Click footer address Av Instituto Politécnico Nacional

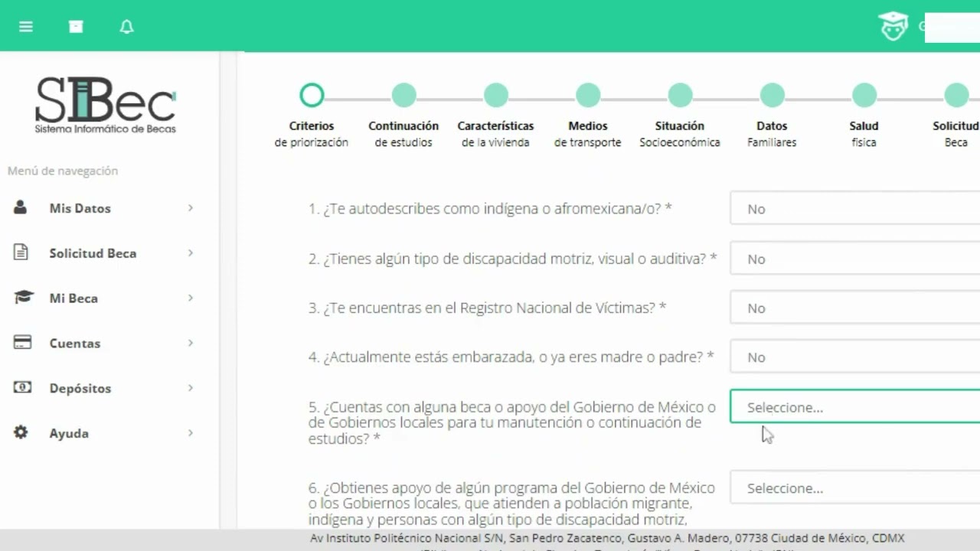[607, 538]
